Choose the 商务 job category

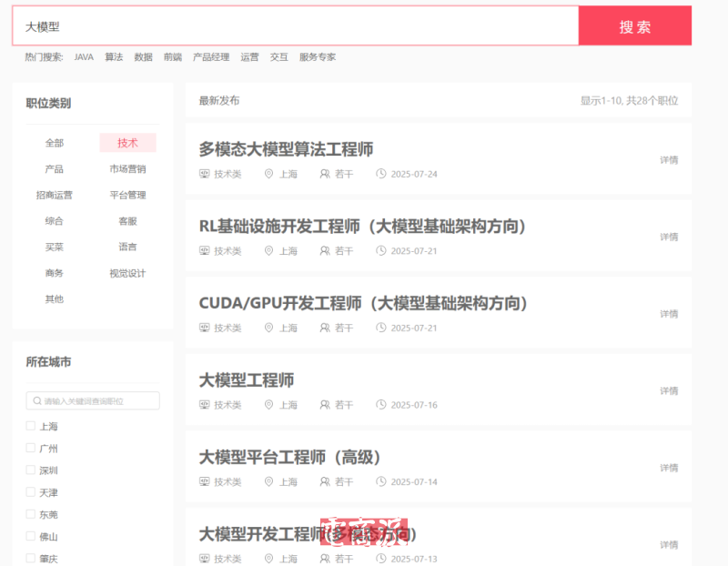click(55, 273)
